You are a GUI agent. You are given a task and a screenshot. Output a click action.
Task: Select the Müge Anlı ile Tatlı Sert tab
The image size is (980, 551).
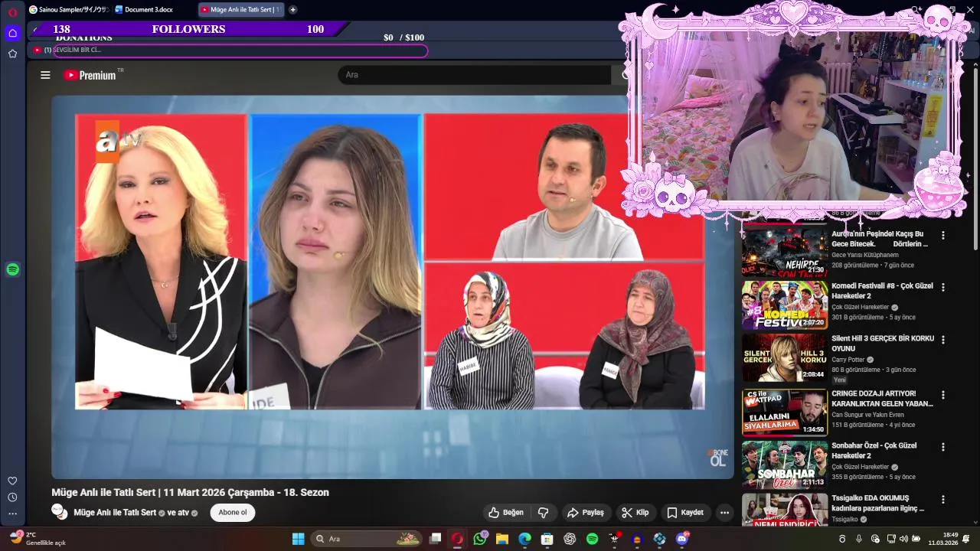[240, 9]
